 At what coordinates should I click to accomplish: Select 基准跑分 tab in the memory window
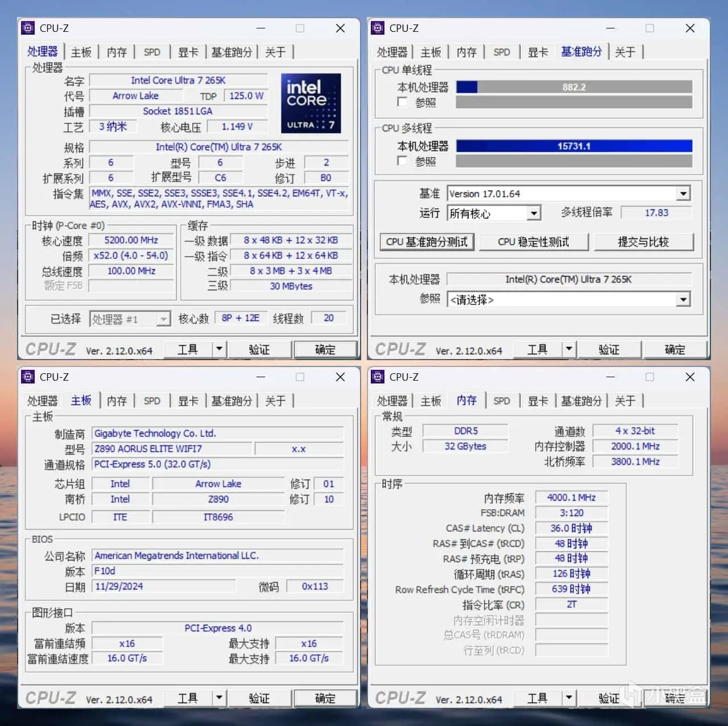tap(581, 401)
